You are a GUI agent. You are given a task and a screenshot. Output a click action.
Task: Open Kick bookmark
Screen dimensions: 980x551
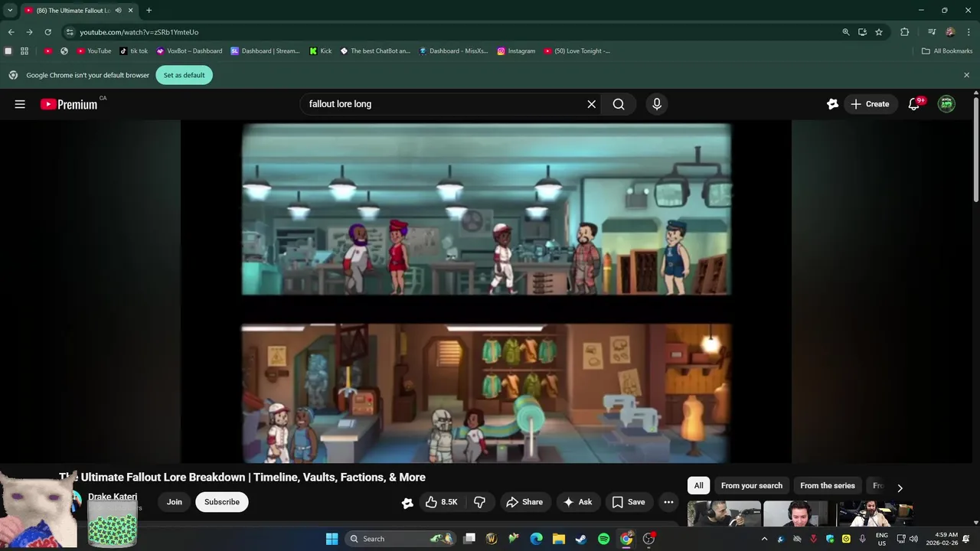(x=321, y=51)
